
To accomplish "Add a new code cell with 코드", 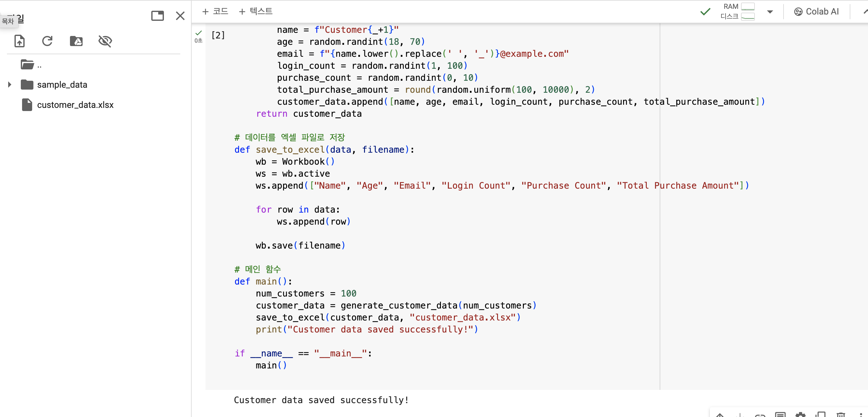I will pyautogui.click(x=215, y=11).
